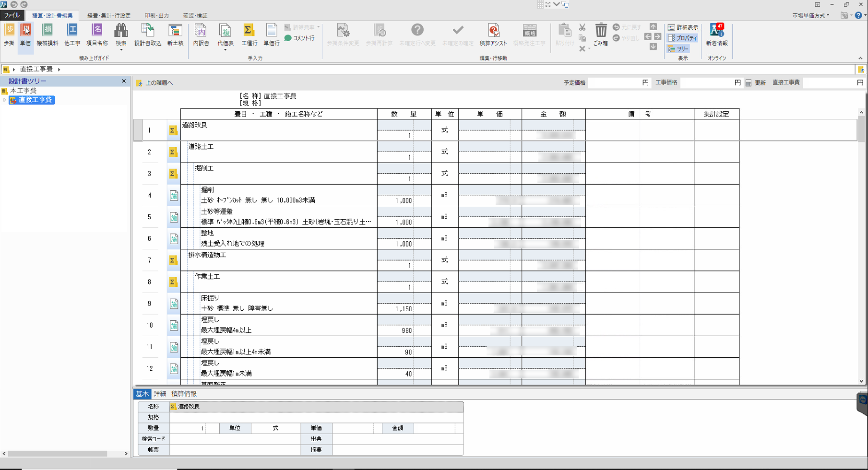
Task: Expand the 直接工事費 tree node
Action: (x=5, y=100)
